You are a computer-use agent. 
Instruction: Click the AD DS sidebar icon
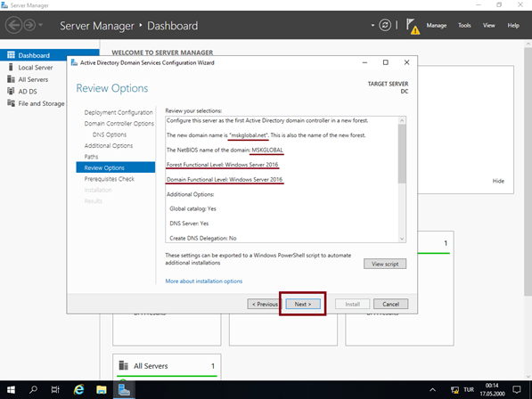pos(11,91)
